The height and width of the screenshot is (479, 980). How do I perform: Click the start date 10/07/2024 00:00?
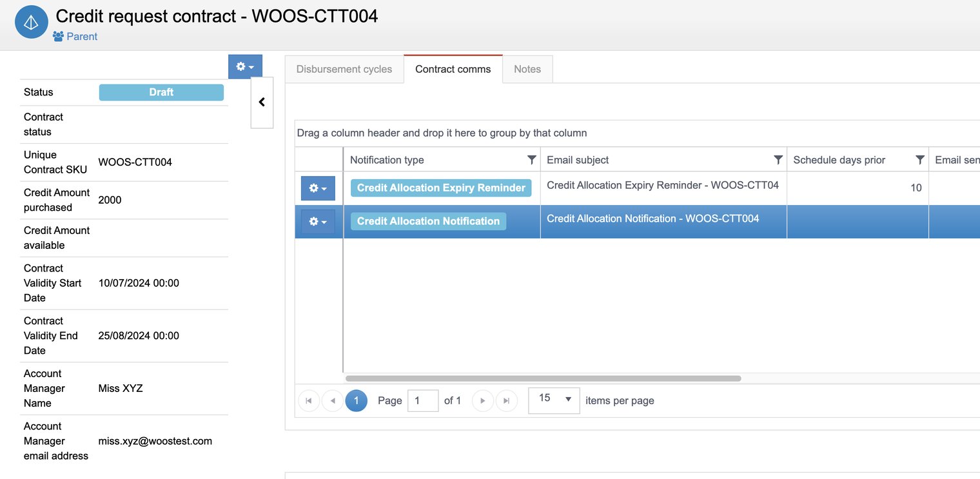coord(139,283)
